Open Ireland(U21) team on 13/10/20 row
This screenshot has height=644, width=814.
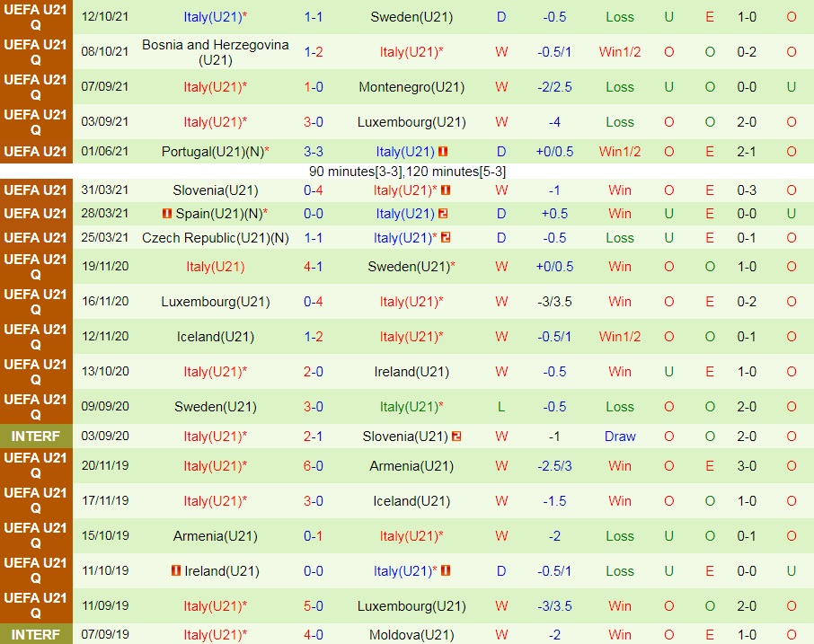coord(411,372)
